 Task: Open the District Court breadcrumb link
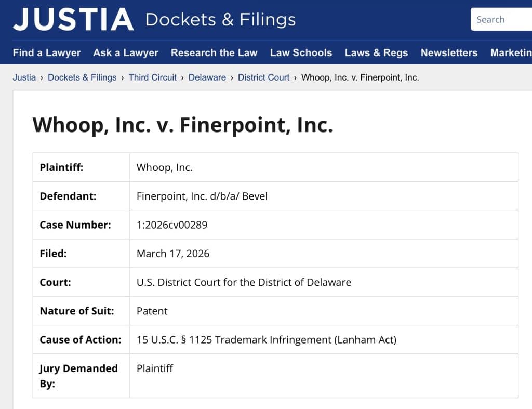click(263, 77)
